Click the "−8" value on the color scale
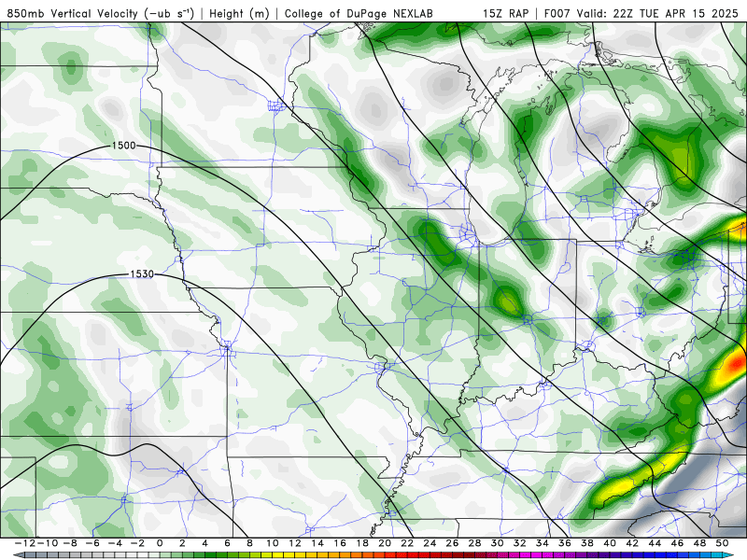The width and height of the screenshot is (747, 560). (x=69, y=543)
